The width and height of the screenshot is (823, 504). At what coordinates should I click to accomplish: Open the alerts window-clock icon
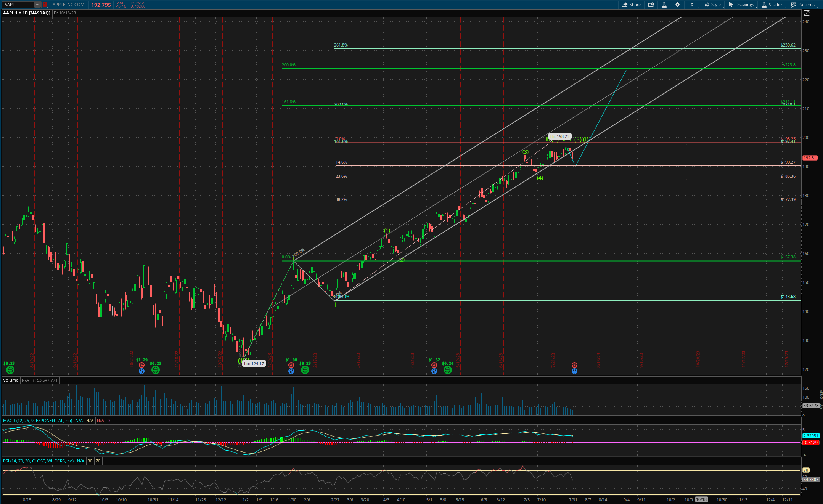pos(651,5)
